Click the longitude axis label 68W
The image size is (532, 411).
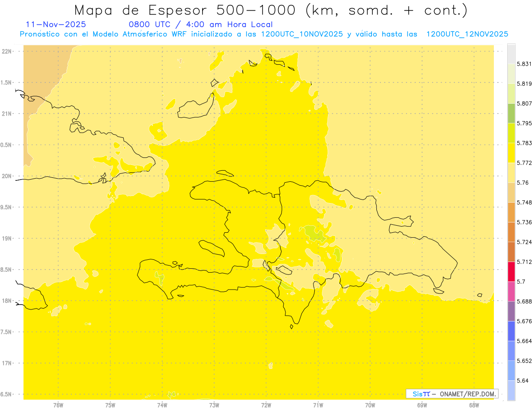[474, 405]
